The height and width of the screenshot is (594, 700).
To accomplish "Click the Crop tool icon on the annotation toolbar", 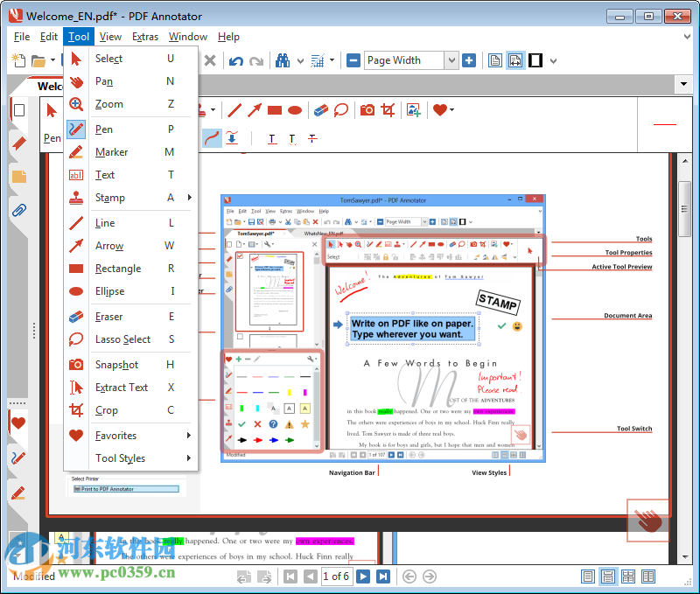I will click(x=388, y=110).
